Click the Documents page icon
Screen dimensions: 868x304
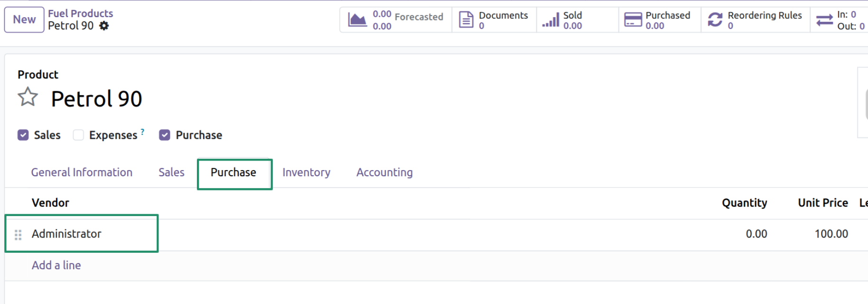[x=466, y=20]
